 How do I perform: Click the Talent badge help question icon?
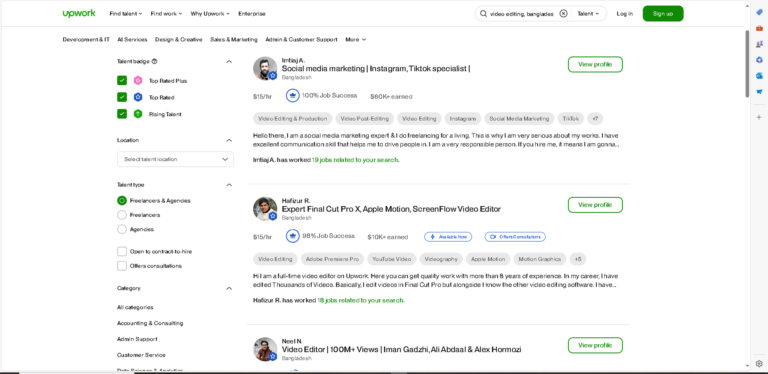coord(155,62)
